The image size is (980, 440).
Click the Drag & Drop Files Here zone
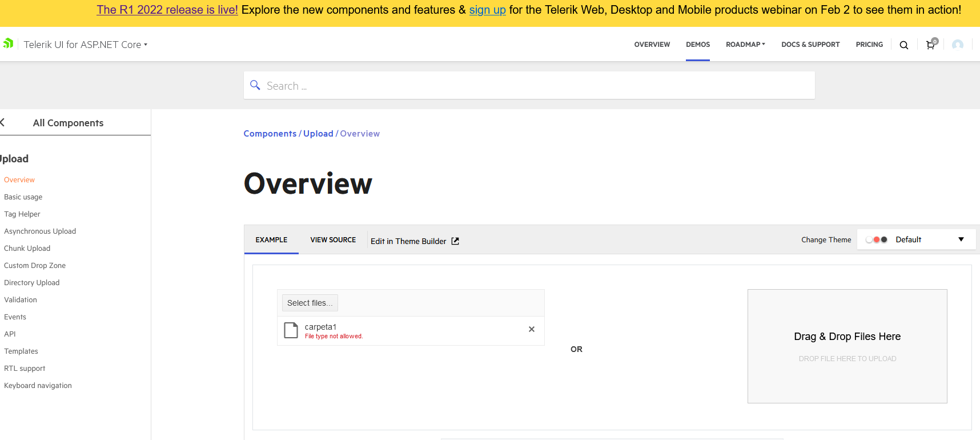coord(848,346)
